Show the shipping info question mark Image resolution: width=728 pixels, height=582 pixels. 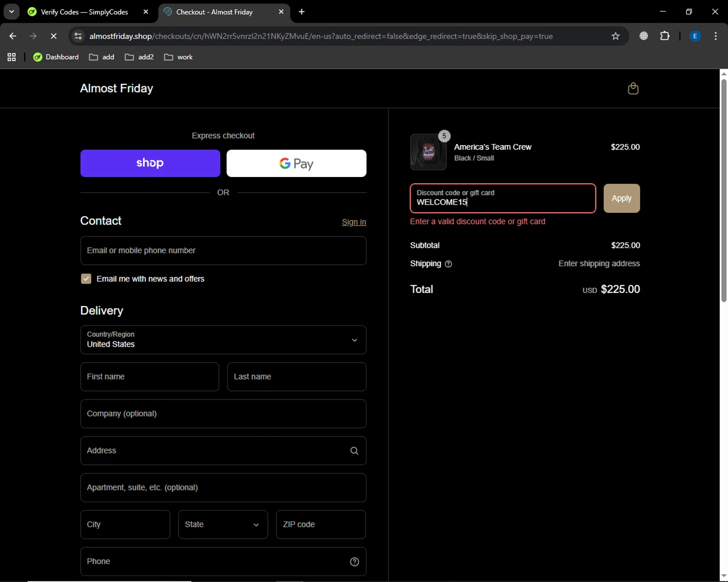(x=448, y=264)
